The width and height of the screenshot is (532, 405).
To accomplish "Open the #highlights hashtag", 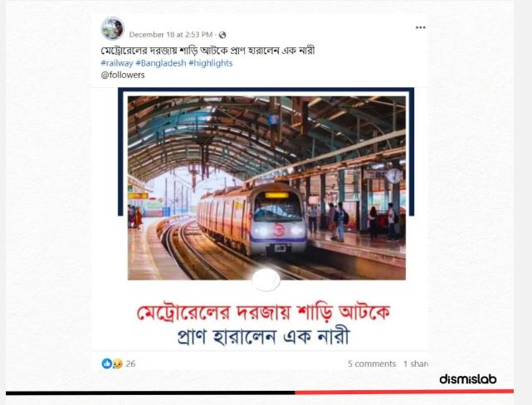I will (x=210, y=63).
